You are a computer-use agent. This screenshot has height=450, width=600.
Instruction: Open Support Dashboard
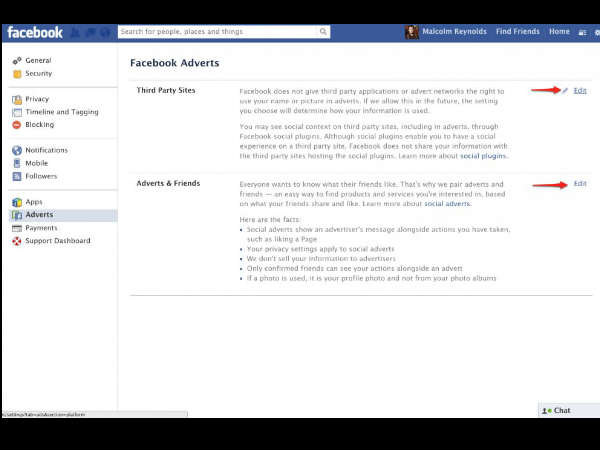58,241
